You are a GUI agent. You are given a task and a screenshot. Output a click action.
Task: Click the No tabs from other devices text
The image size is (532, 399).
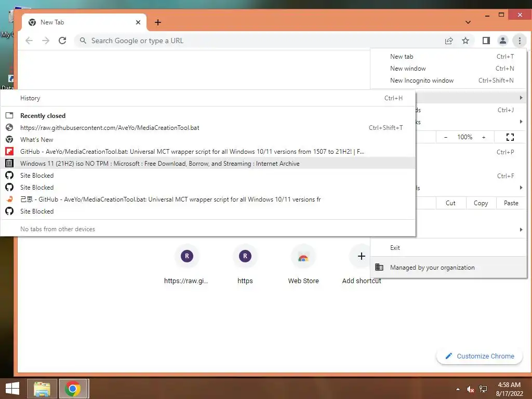[x=58, y=229]
